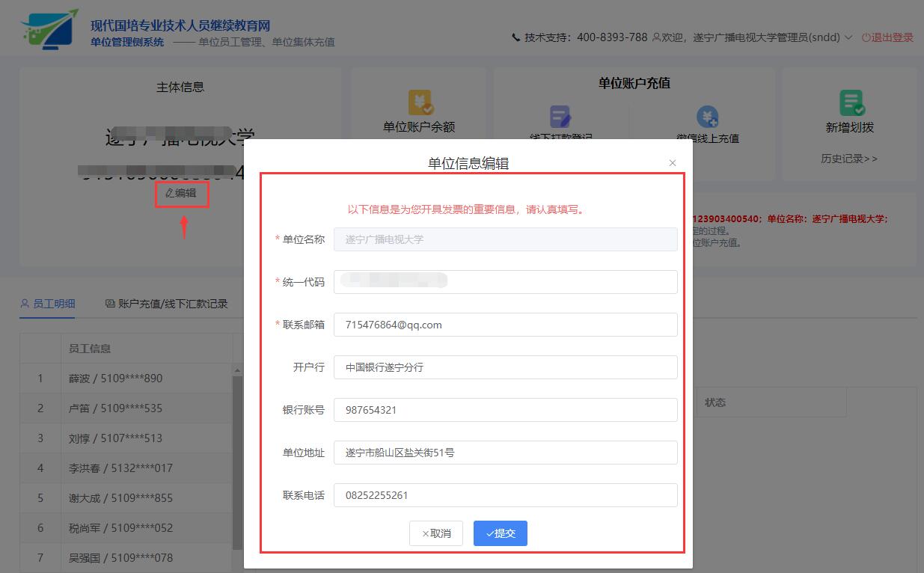Image resolution: width=924 pixels, height=573 pixels.
Task: Click the 微信线上充值 yuan icon
Action: (707, 117)
